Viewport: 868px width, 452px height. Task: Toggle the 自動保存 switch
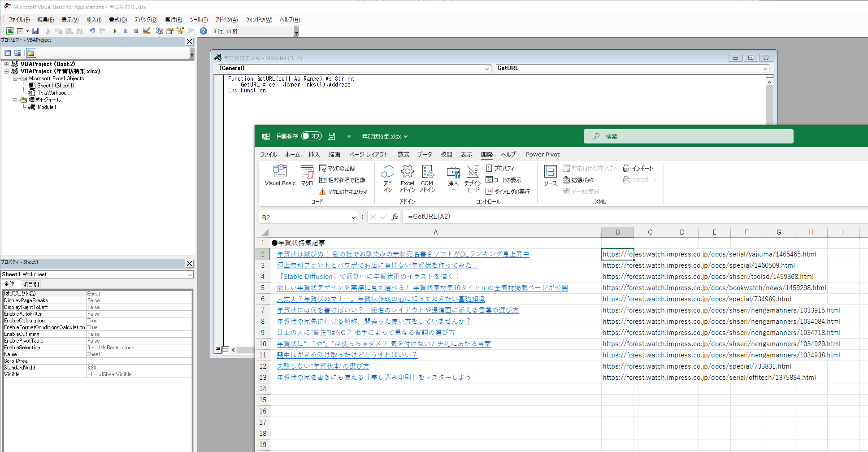click(312, 136)
